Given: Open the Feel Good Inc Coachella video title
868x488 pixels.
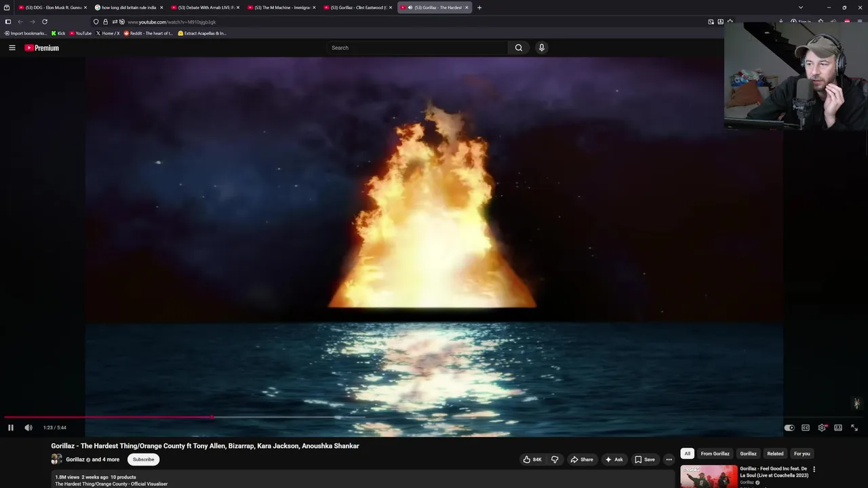Looking at the screenshot, I should [774, 472].
